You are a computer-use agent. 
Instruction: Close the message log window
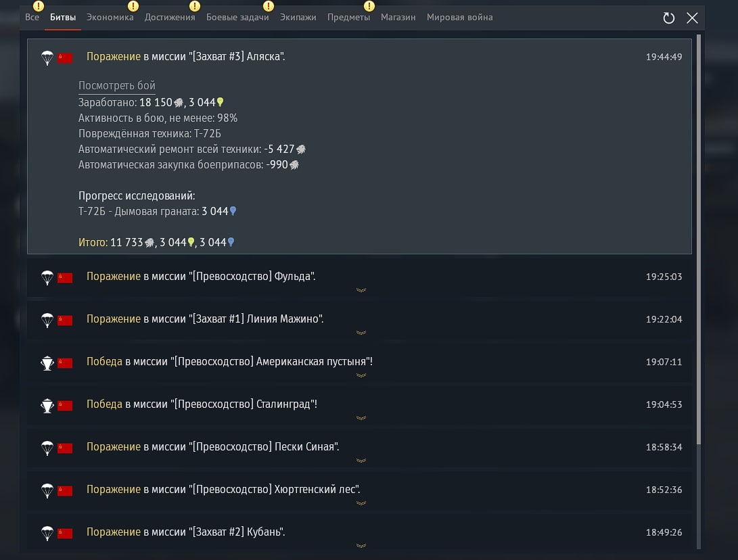(692, 18)
